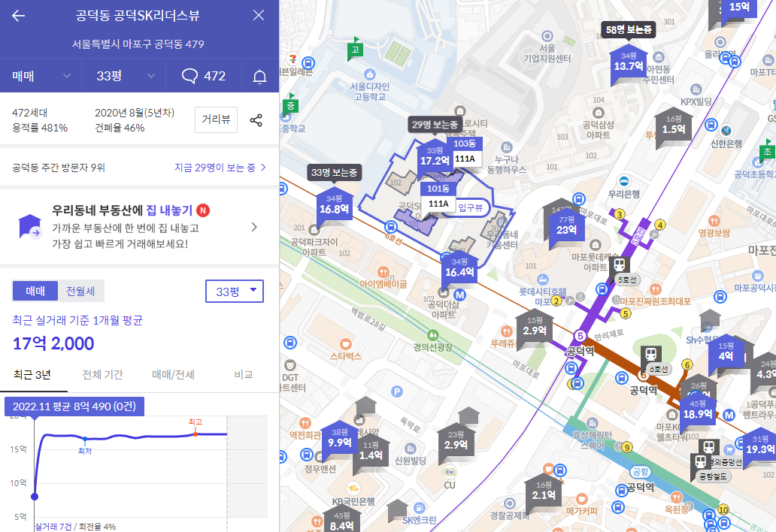776x532 pixels.
Task: Open 우리동네 부동산에 집 내놓기 banner
Action: pos(139,227)
